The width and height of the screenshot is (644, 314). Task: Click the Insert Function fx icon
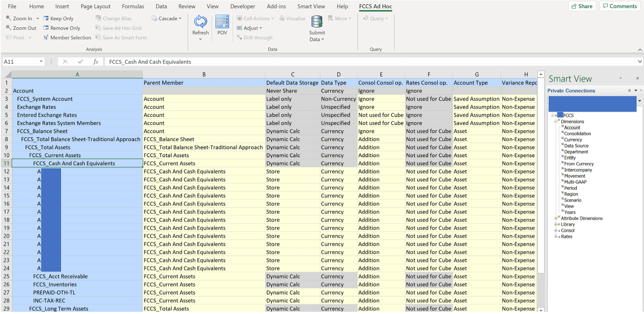pos(95,61)
